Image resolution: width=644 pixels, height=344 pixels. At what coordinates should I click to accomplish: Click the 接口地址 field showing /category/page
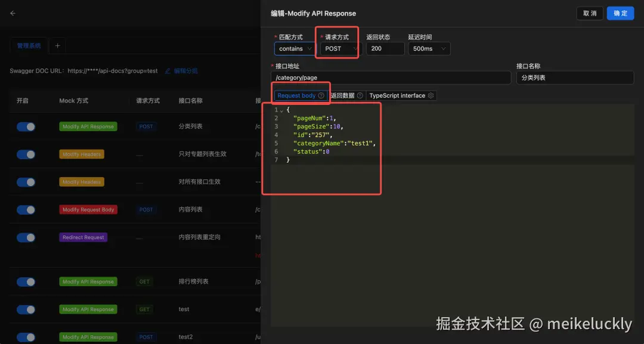point(391,78)
